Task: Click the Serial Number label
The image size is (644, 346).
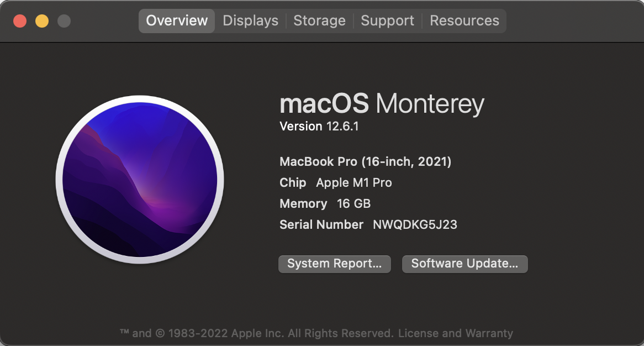Action: point(321,224)
